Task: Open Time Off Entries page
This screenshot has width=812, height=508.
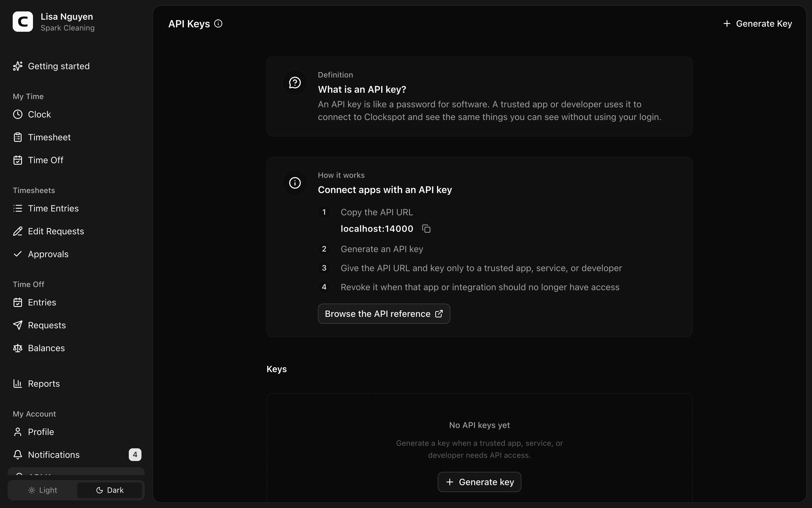Action: coord(76,302)
